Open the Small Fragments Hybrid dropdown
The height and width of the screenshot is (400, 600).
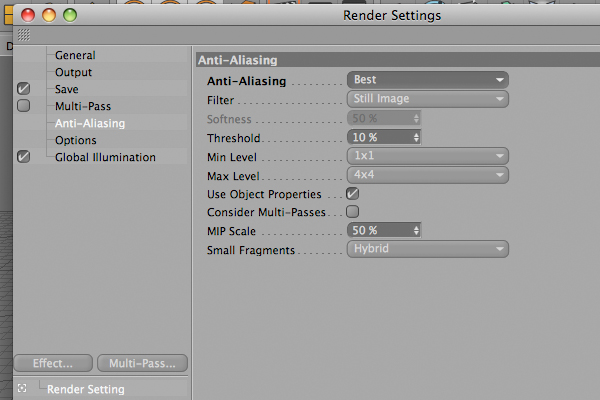428,249
